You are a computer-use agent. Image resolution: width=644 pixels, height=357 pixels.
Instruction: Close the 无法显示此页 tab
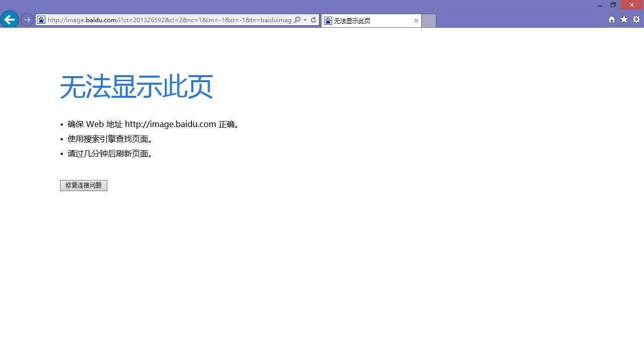416,21
